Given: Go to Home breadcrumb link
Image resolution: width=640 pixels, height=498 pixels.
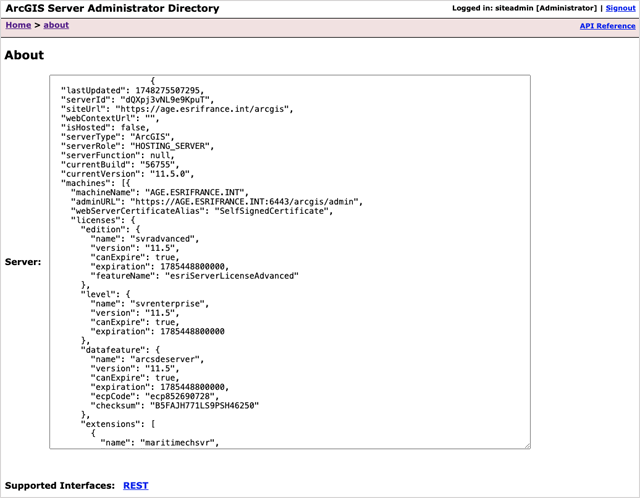Looking at the screenshot, I should [18, 25].
